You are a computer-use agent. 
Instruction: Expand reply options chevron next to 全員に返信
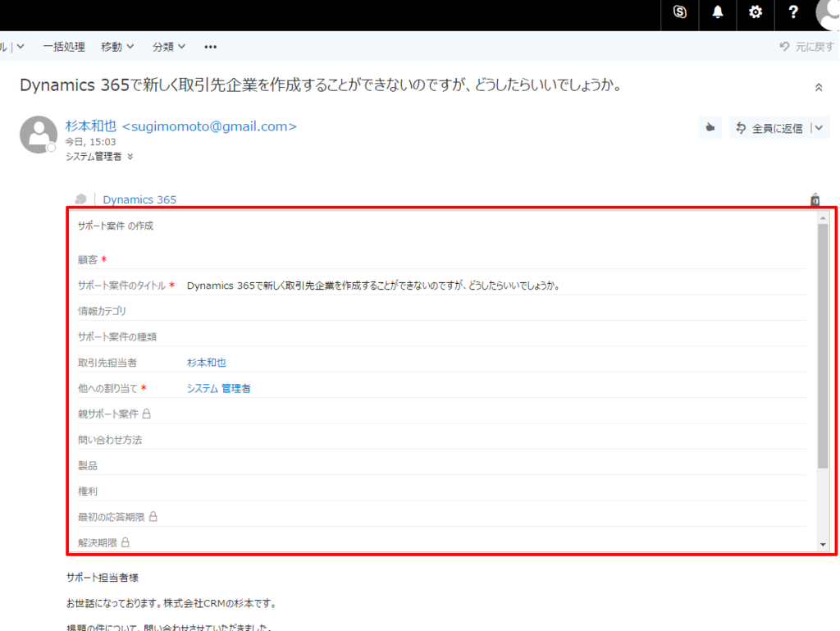click(x=818, y=127)
